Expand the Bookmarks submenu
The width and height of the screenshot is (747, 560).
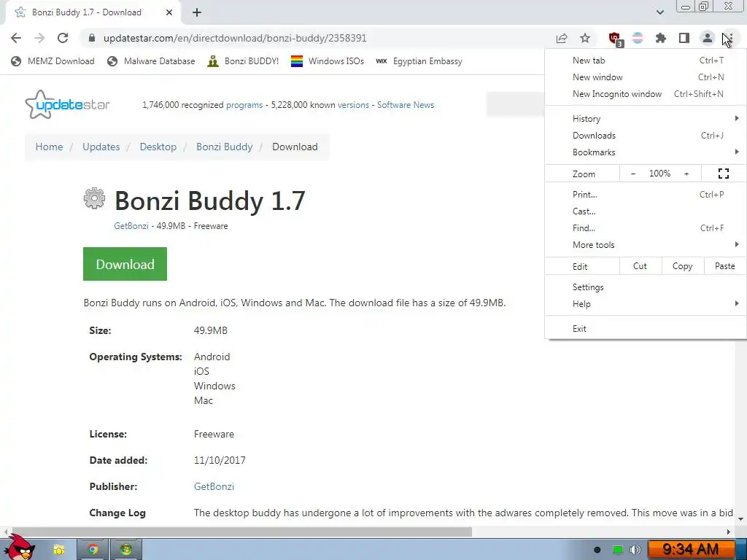(x=646, y=152)
